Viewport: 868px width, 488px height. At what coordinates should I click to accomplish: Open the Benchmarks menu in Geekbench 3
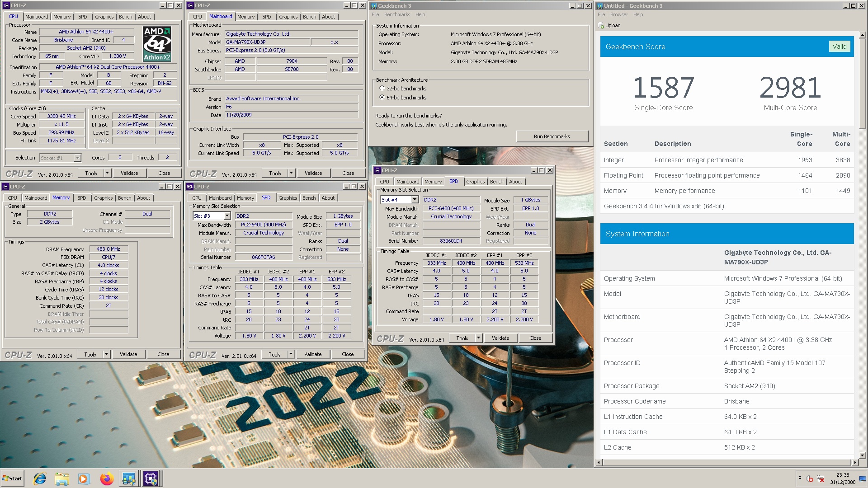pos(397,14)
